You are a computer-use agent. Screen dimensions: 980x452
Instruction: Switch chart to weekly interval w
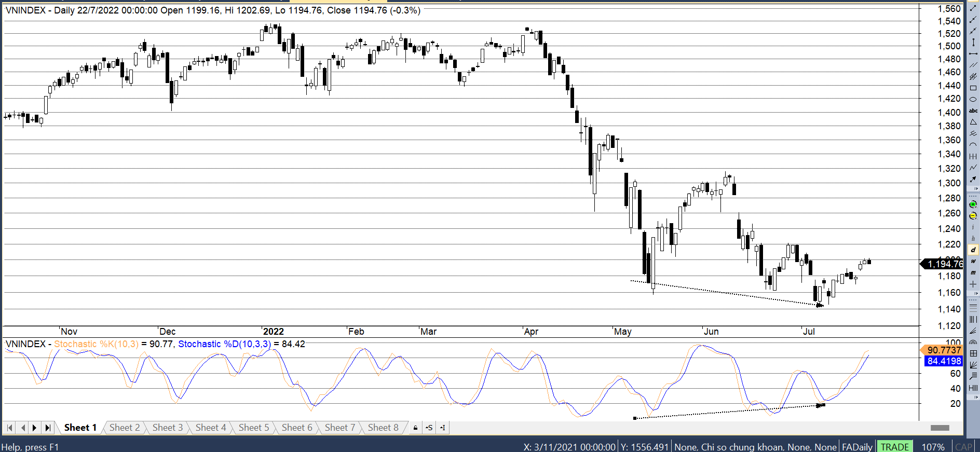(973, 262)
